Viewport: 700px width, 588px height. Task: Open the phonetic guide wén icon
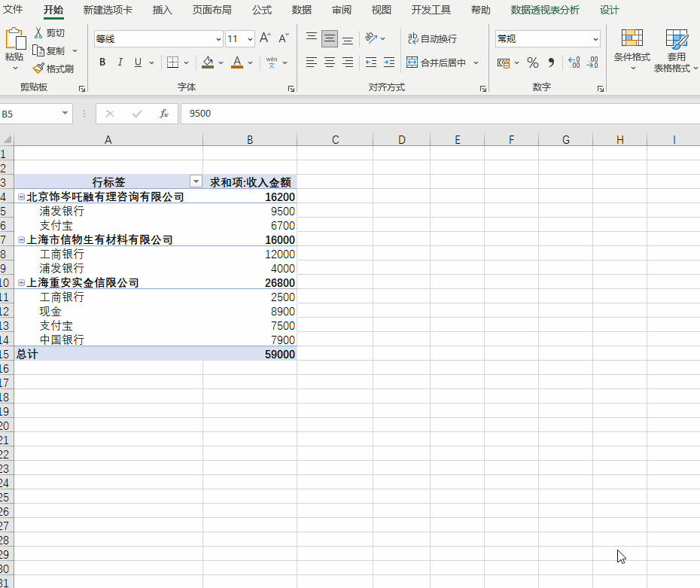point(272,62)
